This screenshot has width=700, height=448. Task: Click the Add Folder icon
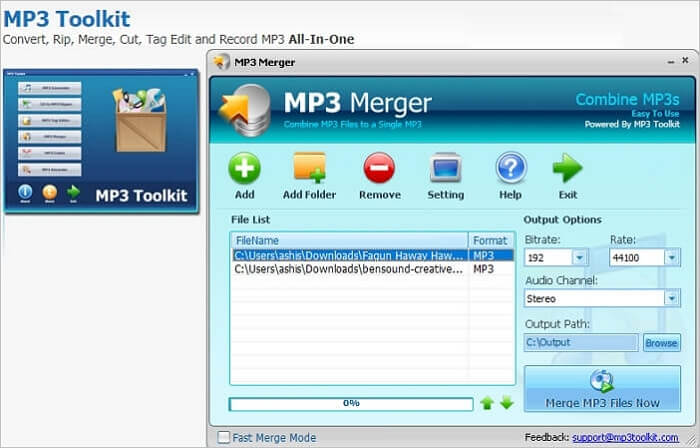tap(309, 168)
